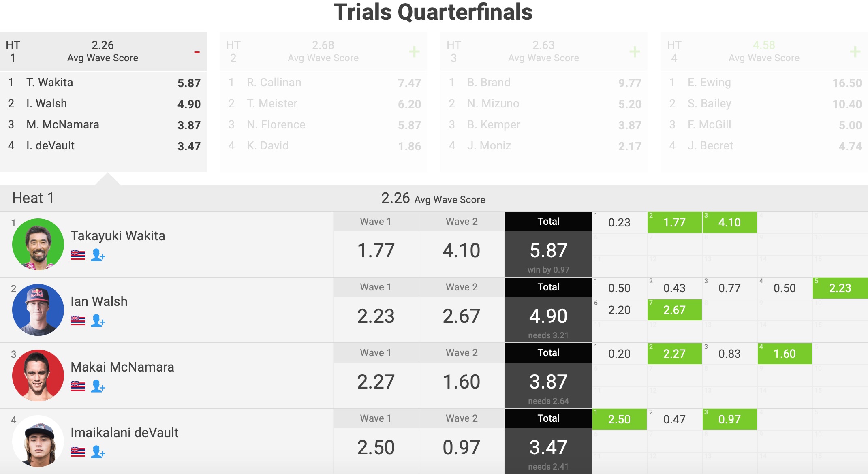Click Wakita's green 4.10 wave score cell
Viewport: 868px width, 474px height.
(729, 222)
